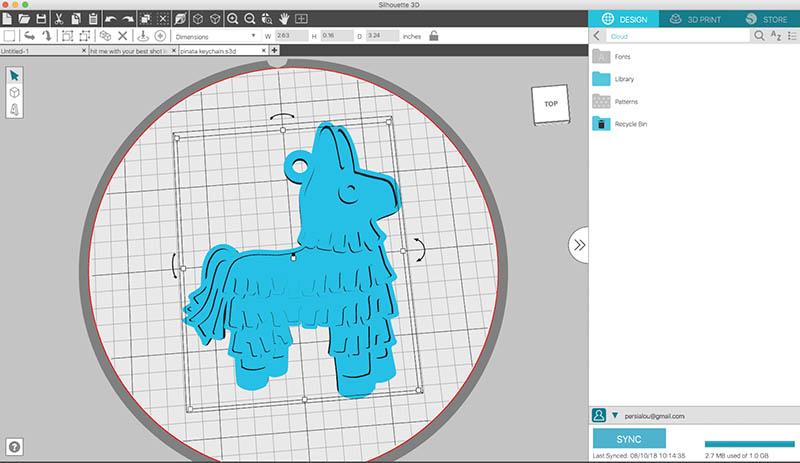Delete selection with the X icon
Screen dimensions: 800x463
coord(122,36)
